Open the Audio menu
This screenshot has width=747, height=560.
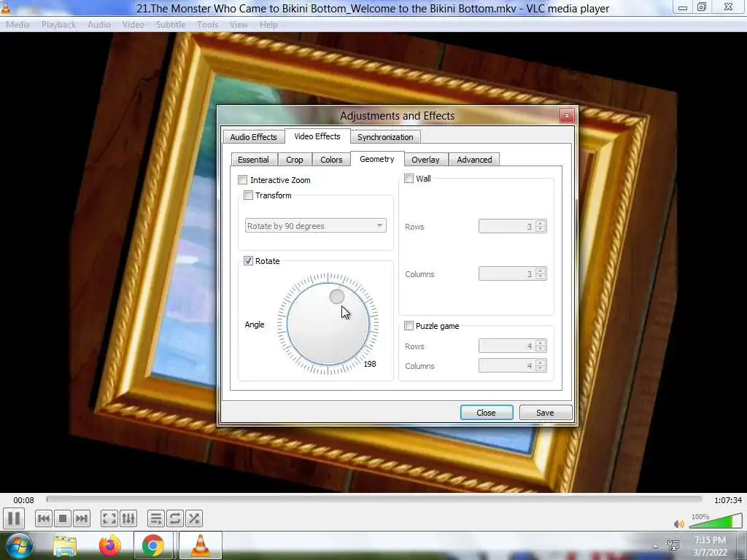pos(99,24)
